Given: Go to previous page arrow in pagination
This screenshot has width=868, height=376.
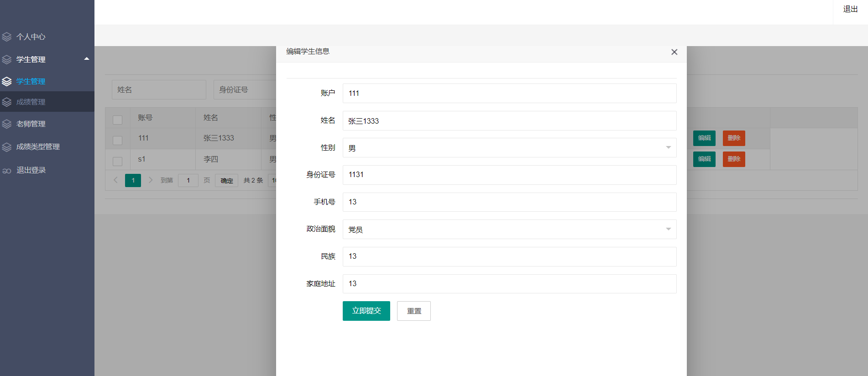Looking at the screenshot, I should click(115, 180).
